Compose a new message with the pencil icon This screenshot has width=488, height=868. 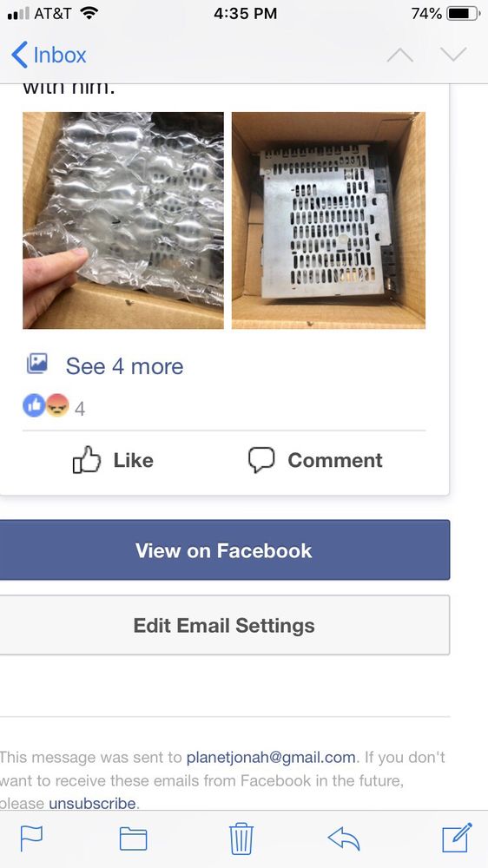click(457, 838)
